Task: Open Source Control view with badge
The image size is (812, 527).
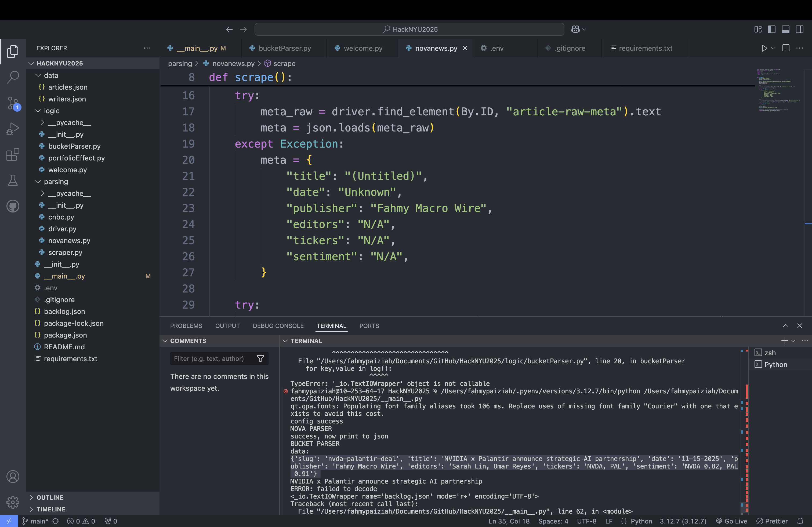Action: click(x=13, y=103)
